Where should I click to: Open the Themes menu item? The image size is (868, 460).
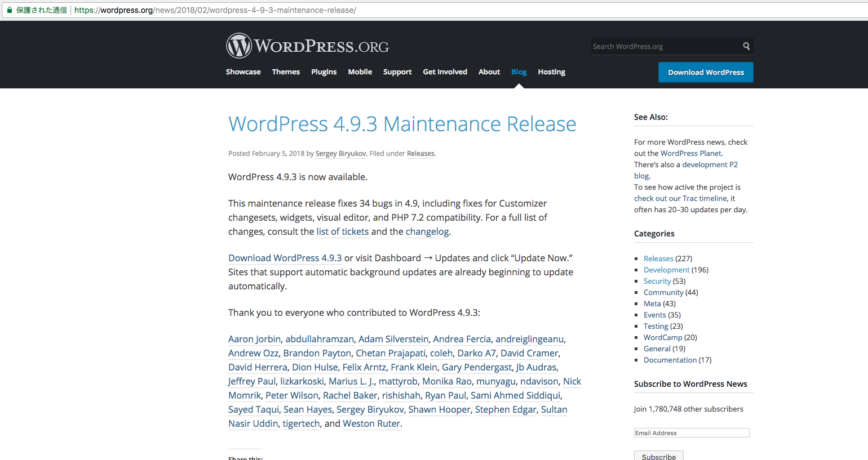286,72
